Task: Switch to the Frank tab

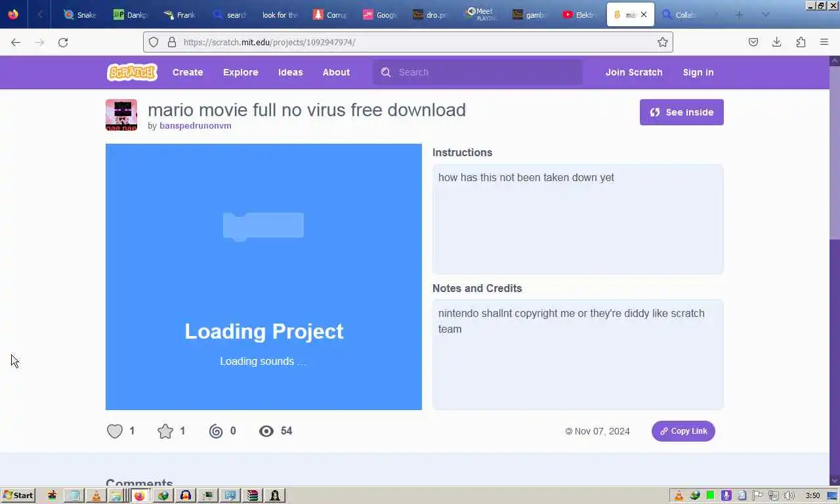Action: tap(180, 14)
